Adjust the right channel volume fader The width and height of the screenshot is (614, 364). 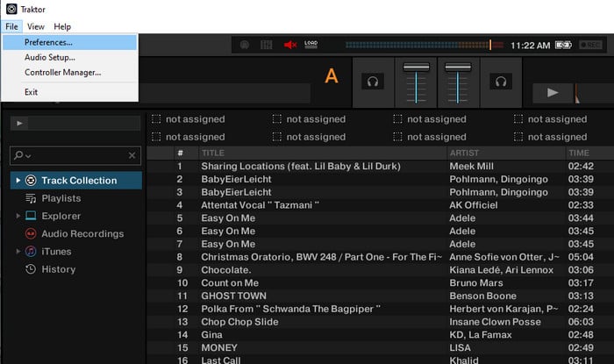458,68
